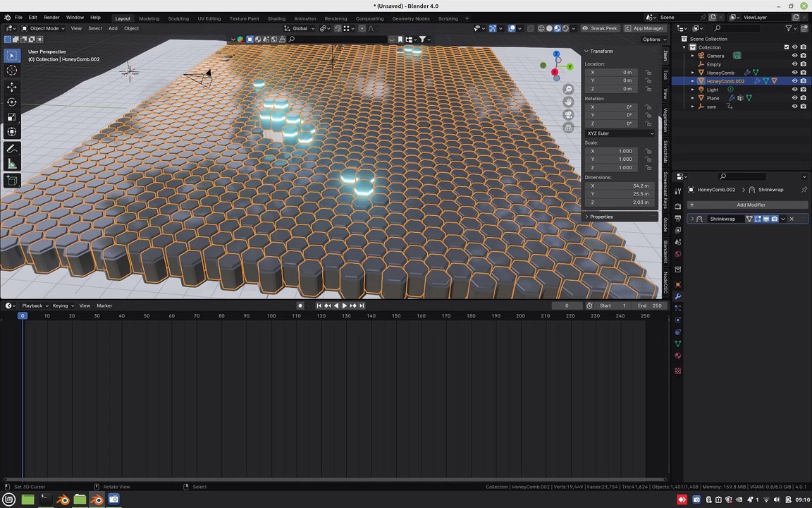Open the Render menu
This screenshot has height=508, width=812.
point(51,17)
